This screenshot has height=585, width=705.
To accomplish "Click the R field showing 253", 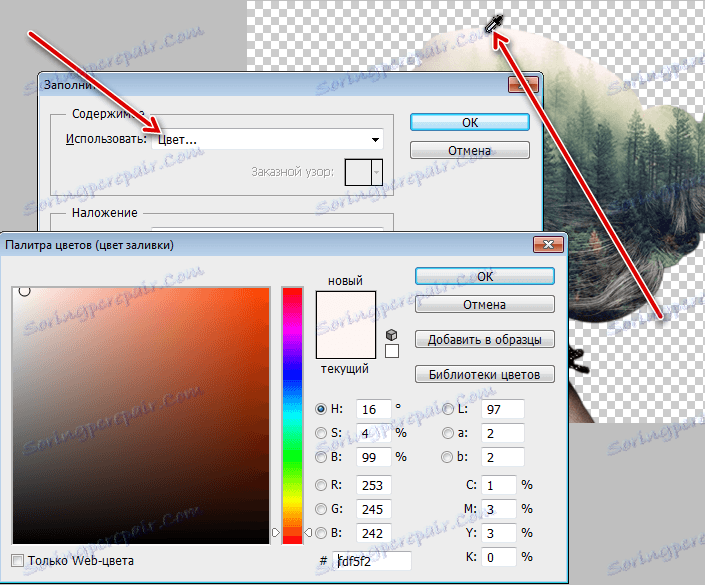I will click(x=374, y=485).
